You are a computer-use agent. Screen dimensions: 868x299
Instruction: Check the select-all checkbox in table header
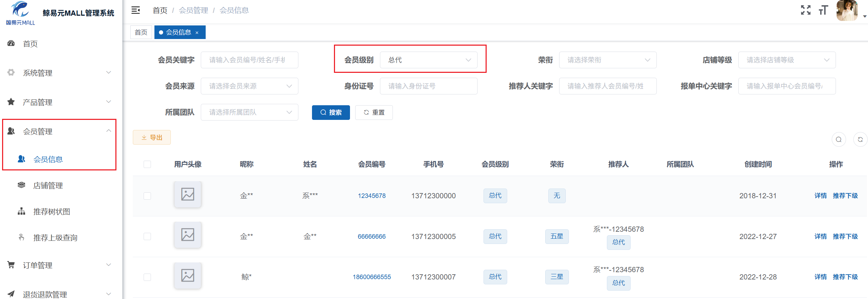(x=147, y=164)
